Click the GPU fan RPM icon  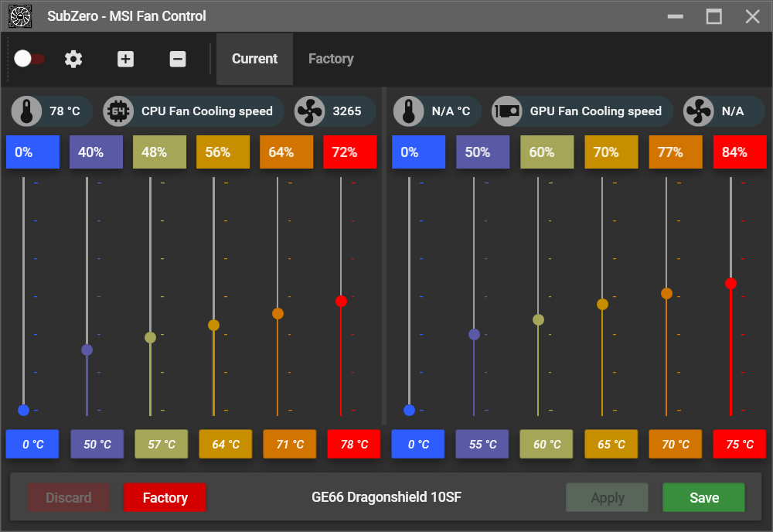pyautogui.click(x=699, y=111)
